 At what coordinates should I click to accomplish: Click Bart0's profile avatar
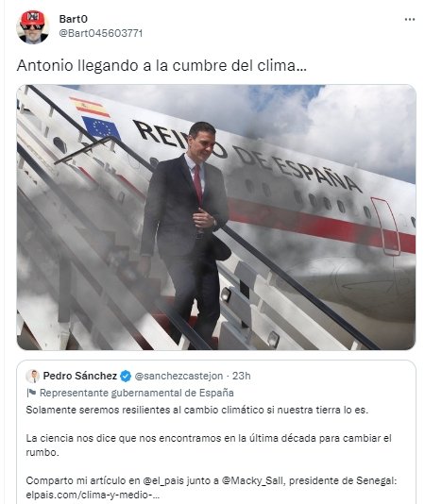click(x=32, y=26)
